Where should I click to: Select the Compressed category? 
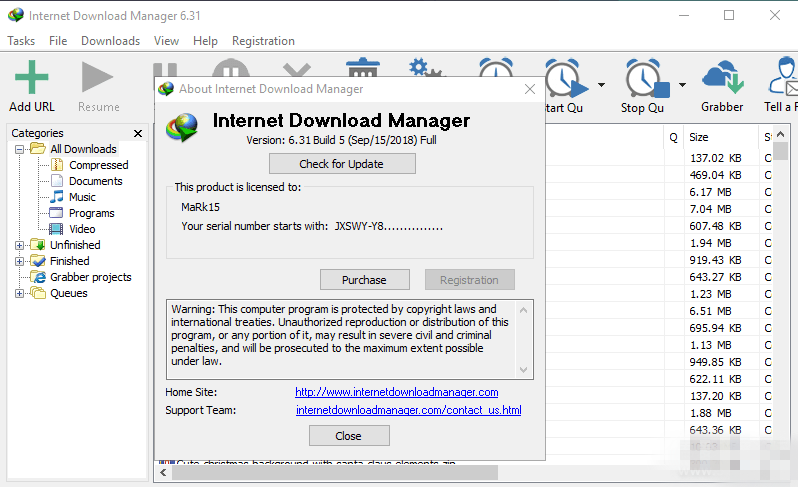(x=98, y=165)
